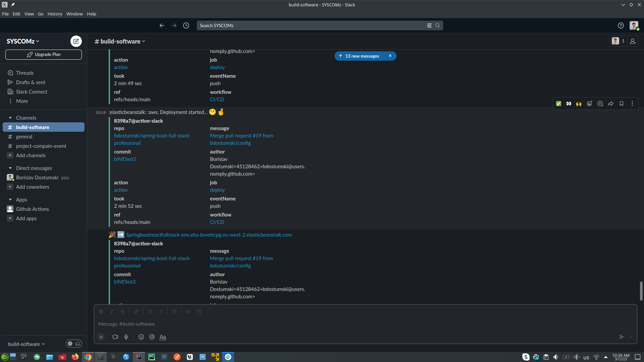Open the elasticbeanstalk.com deployment link
This screenshot has height=362, width=644.
tap(209, 235)
